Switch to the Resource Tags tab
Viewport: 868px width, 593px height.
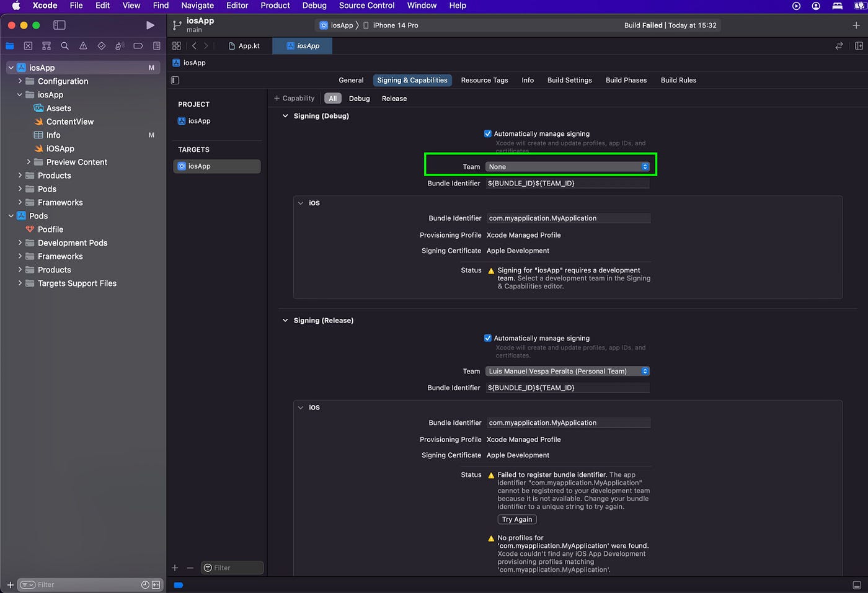pos(484,80)
